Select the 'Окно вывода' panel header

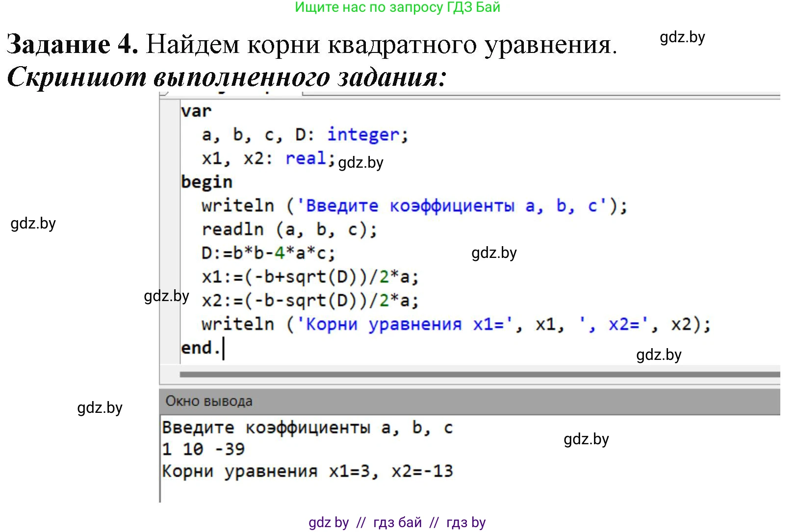[209, 401]
